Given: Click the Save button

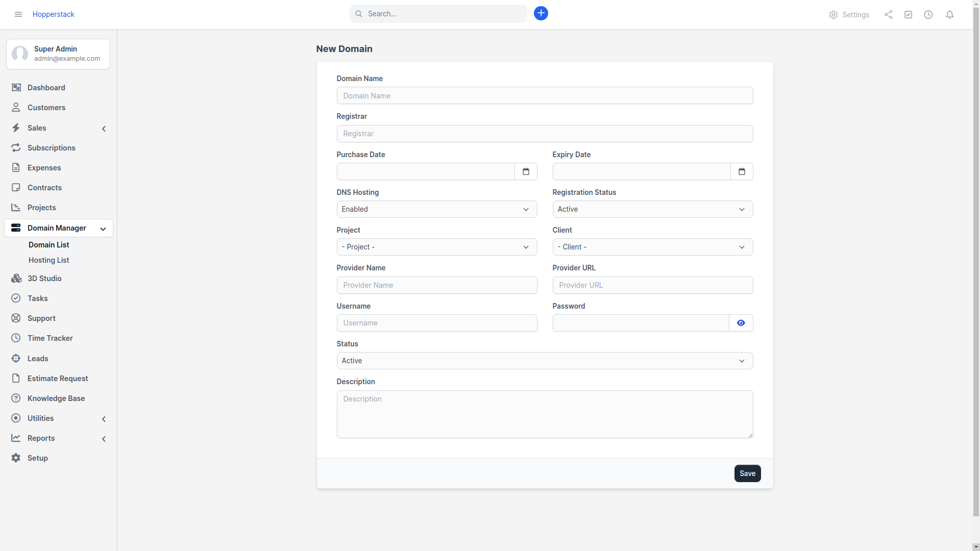Looking at the screenshot, I should pos(747,473).
